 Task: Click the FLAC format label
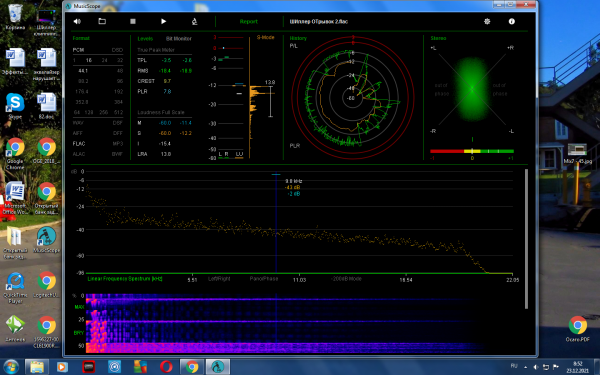click(x=79, y=144)
